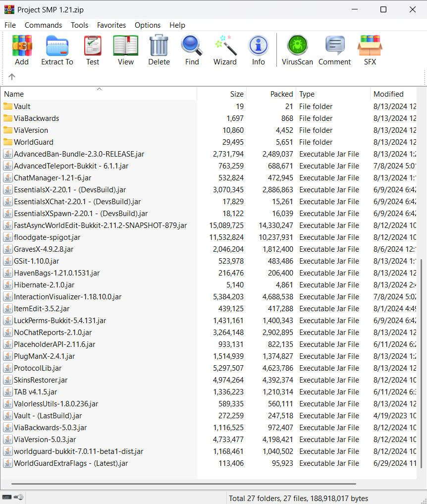Click the drive icon in status bar
Image resolution: width=427 pixels, height=504 pixels.
click(7, 497)
